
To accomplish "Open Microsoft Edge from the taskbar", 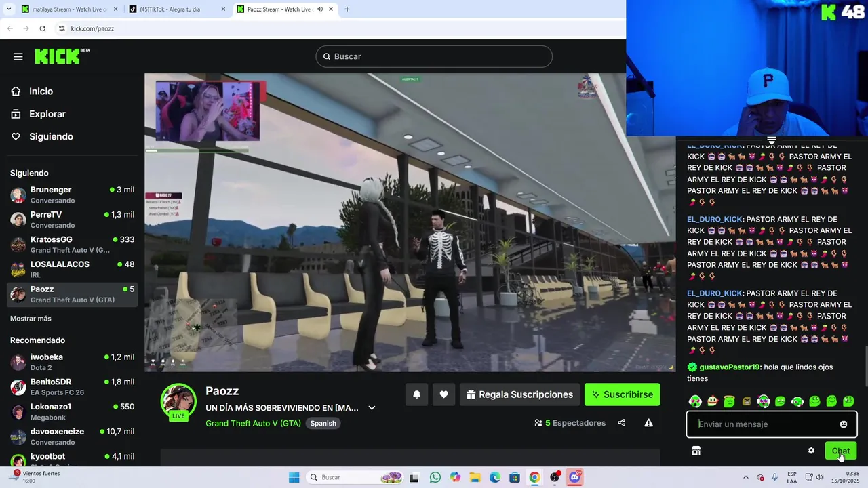I will tap(495, 477).
